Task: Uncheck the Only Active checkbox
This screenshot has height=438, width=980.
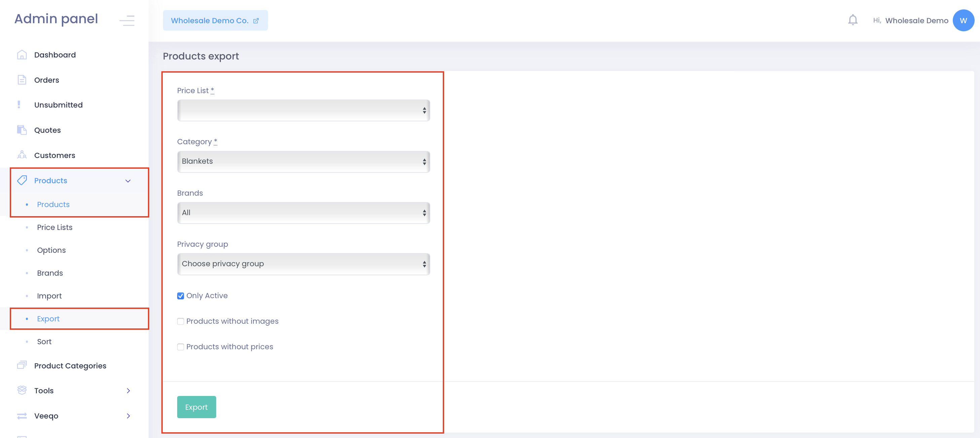Action: 181,296
